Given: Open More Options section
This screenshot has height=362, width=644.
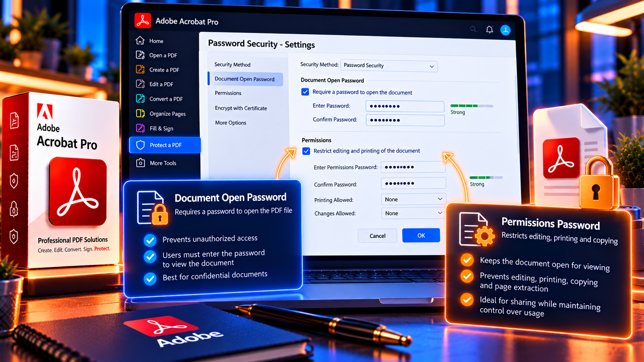Looking at the screenshot, I should coord(231,123).
